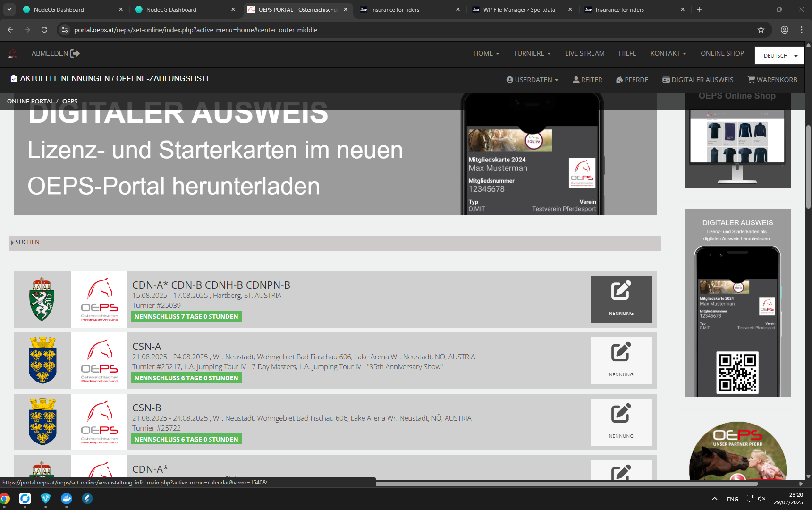
Task: Click OEPS logo in CSN-A row
Action: [x=99, y=361]
